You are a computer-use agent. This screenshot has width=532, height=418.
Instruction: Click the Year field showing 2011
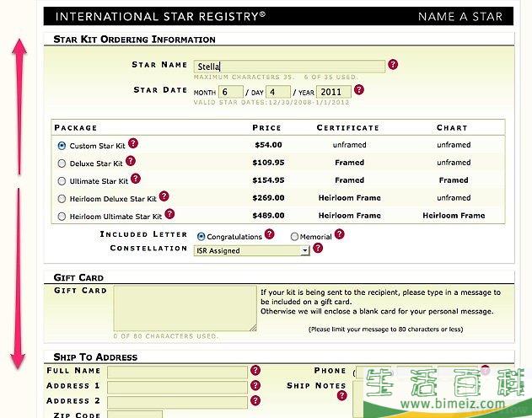pos(334,92)
